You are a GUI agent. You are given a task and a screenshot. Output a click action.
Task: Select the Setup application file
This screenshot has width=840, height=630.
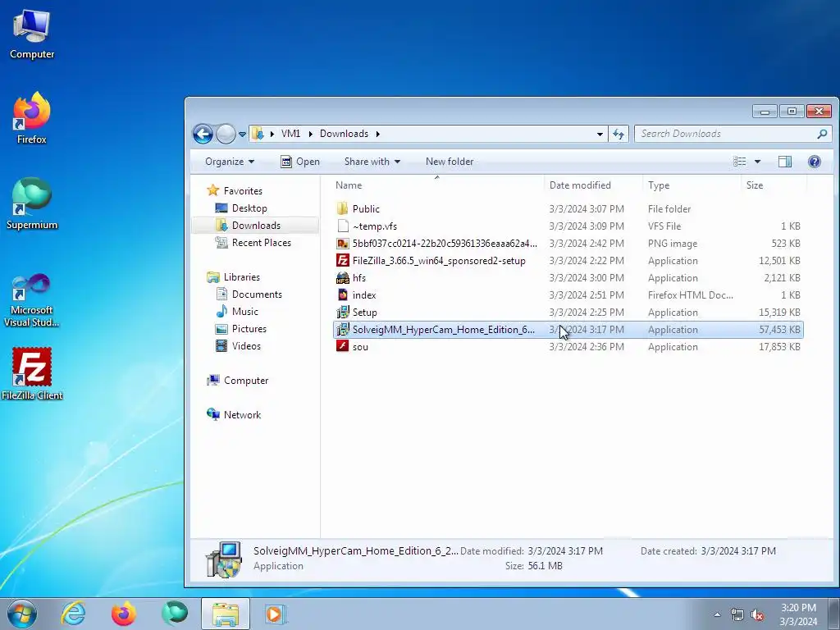pos(568,313)
